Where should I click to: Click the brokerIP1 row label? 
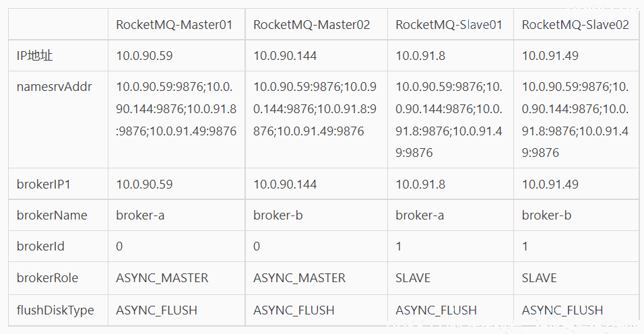(44, 185)
